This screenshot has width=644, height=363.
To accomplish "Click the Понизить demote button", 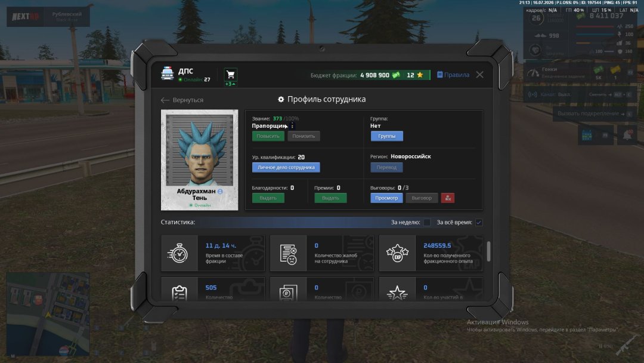I will pyautogui.click(x=304, y=136).
